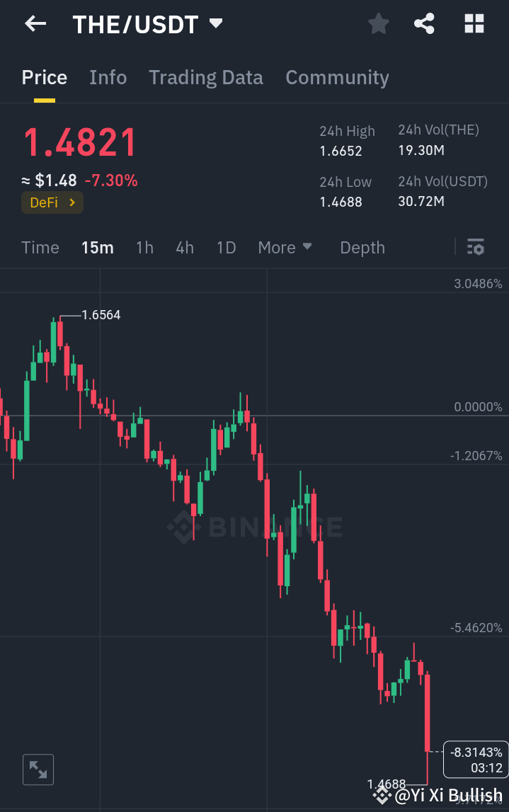Tap the share icon

[424, 23]
